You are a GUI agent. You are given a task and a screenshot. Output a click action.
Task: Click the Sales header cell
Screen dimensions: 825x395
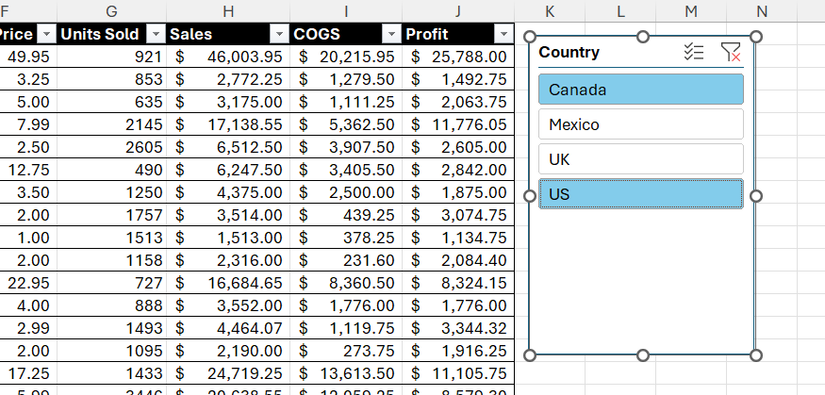pyautogui.click(x=228, y=34)
